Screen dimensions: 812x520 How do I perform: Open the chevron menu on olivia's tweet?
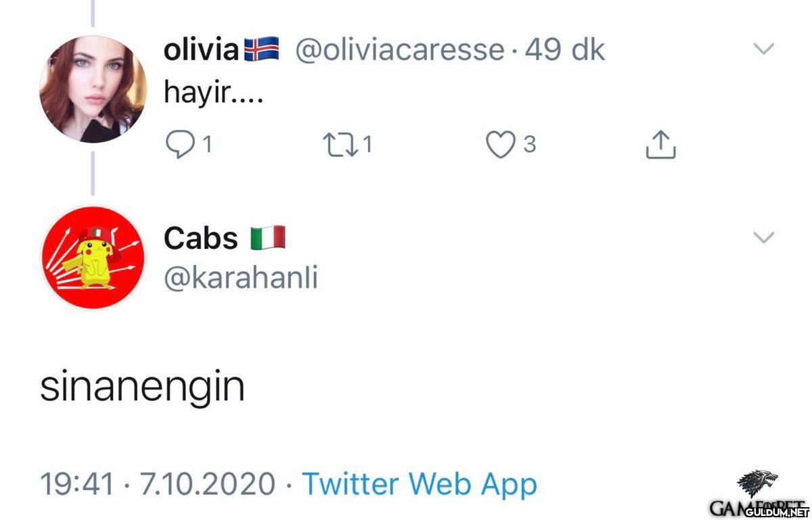click(x=764, y=49)
